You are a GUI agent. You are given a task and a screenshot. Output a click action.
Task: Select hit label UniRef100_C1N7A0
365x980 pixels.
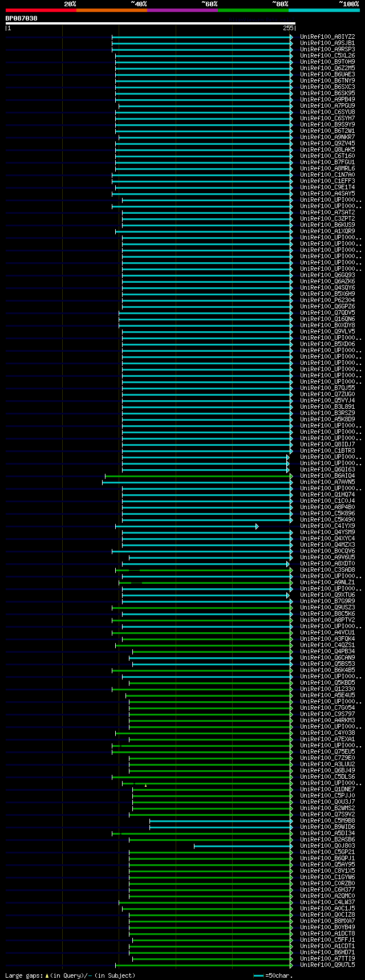click(327, 175)
